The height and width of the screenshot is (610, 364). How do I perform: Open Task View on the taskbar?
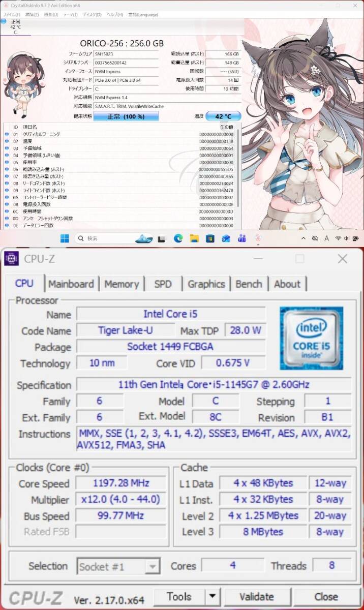point(161,238)
